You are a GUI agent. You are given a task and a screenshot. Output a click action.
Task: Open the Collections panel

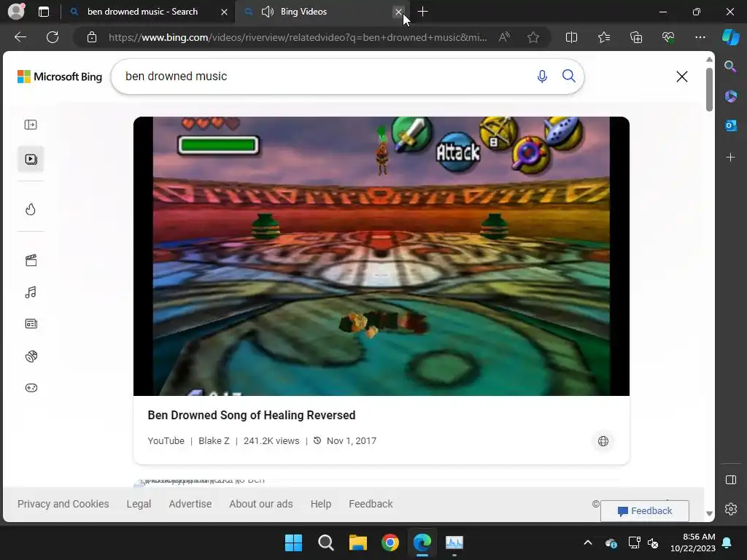click(636, 37)
